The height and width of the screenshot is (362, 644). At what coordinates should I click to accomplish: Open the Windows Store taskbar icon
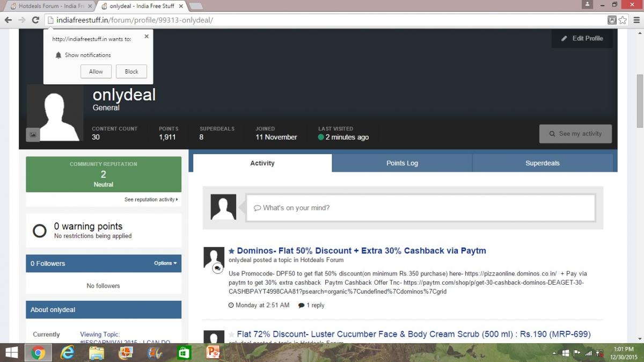pyautogui.click(x=184, y=353)
